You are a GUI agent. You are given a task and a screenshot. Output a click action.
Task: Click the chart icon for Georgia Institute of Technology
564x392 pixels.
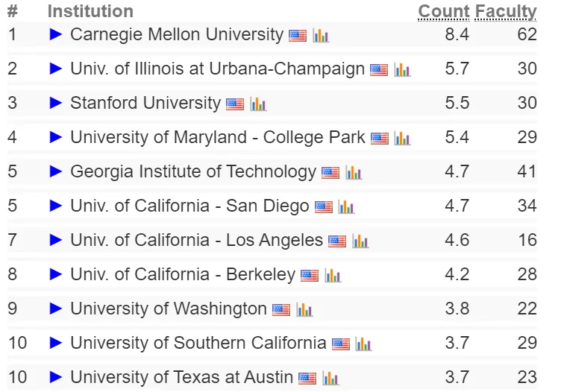click(354, 173)
